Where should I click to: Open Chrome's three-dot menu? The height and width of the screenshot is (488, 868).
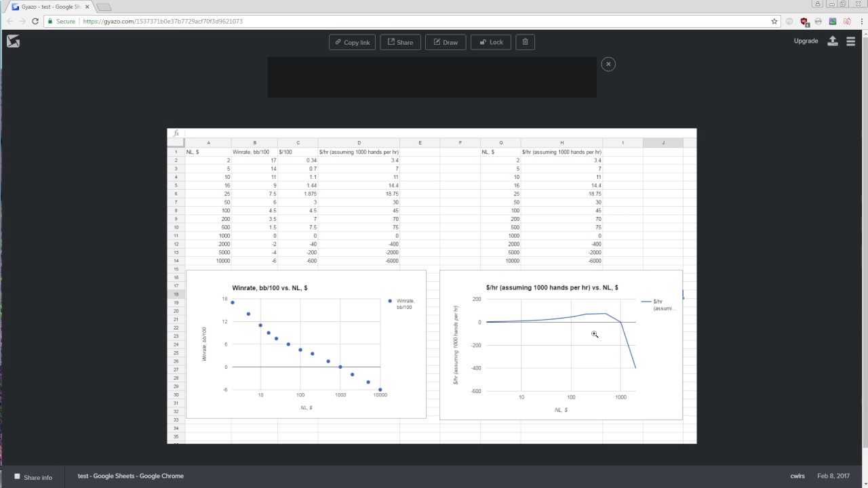click(861, 21)
